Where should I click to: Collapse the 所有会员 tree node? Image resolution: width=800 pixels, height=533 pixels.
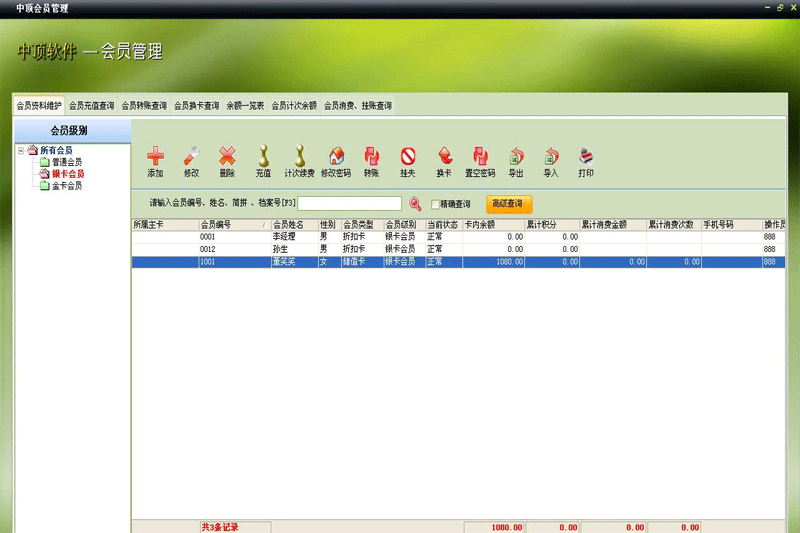[21, 150]
